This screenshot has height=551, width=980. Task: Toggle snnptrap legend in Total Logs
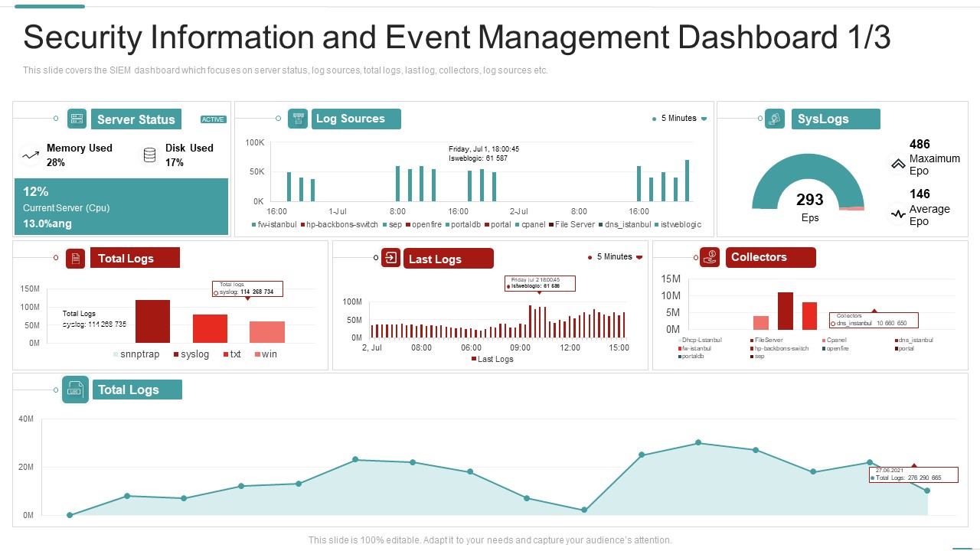click(136, 354)
